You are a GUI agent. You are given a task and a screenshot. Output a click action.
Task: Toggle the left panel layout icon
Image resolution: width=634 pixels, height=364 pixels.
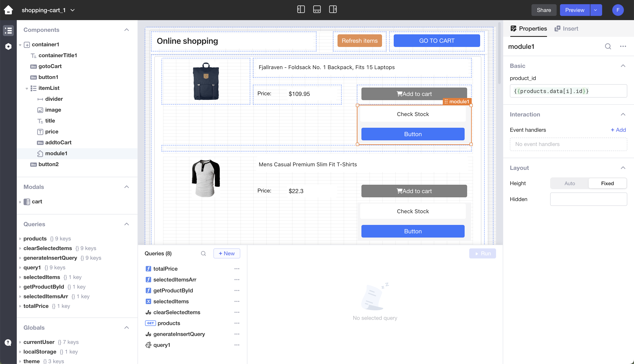click(x=301, y=9)
